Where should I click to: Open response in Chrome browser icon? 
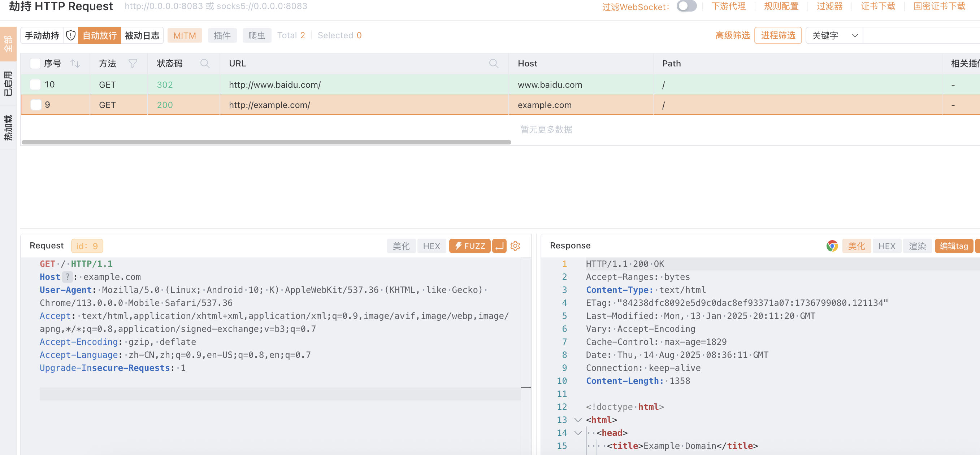832,246
